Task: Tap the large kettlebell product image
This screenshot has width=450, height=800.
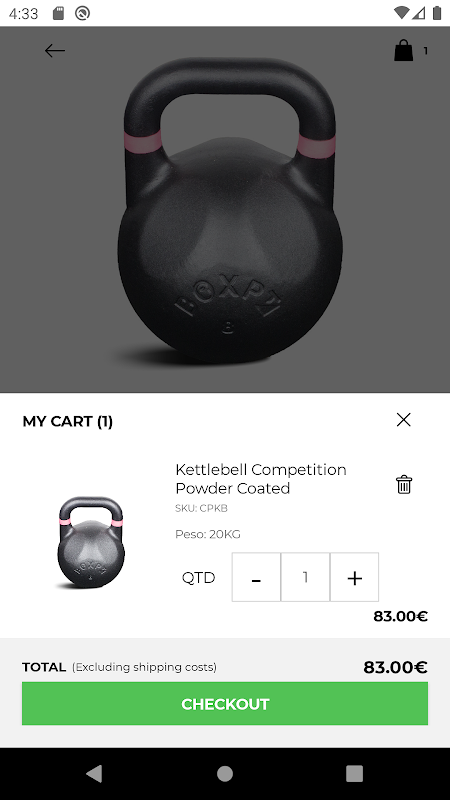Action: (229, 210)
